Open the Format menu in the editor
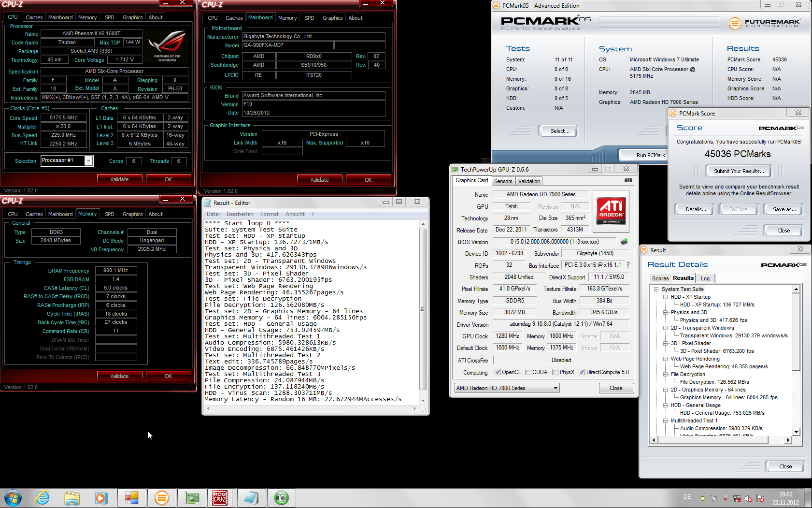The image size is (812, 508). pyautogui.click(x=269, y=214)
